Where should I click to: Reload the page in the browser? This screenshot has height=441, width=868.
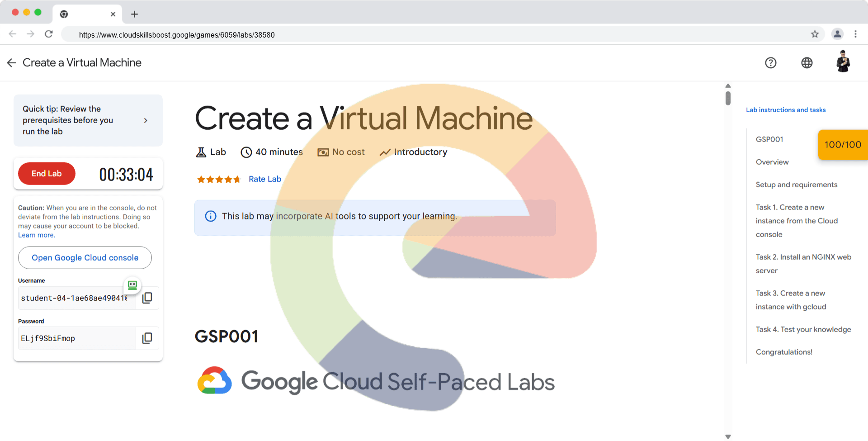49,34
